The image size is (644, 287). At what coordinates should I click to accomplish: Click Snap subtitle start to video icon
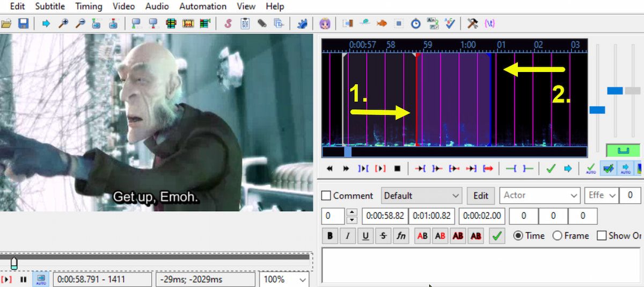136,24
